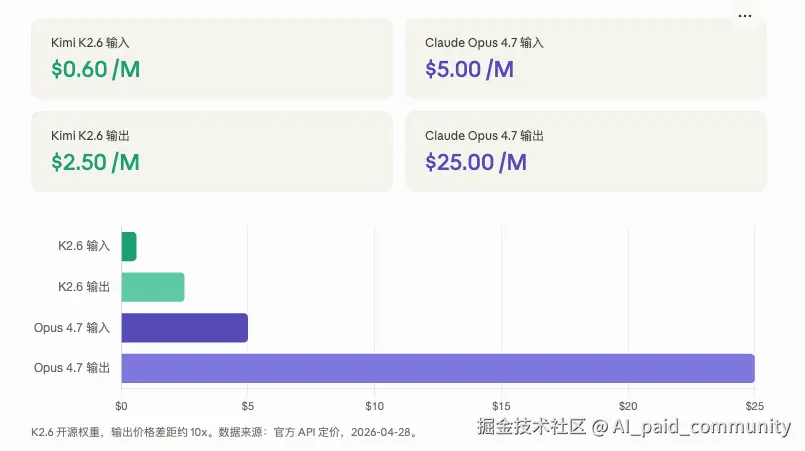Click the dark green K2.6 输入 bar
This screenshot has height=451, width=805.
pos(129,246)
